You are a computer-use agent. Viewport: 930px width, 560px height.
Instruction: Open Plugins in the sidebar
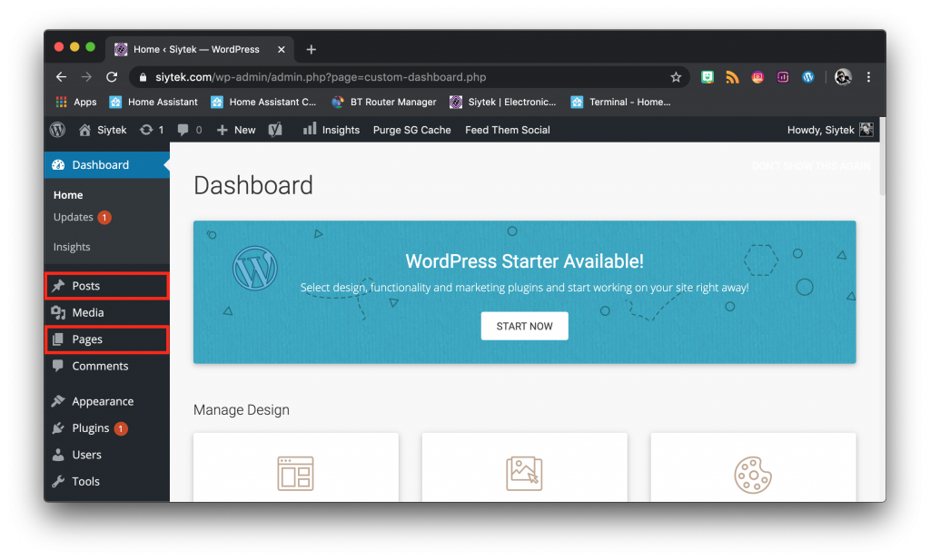pos(107,427)
